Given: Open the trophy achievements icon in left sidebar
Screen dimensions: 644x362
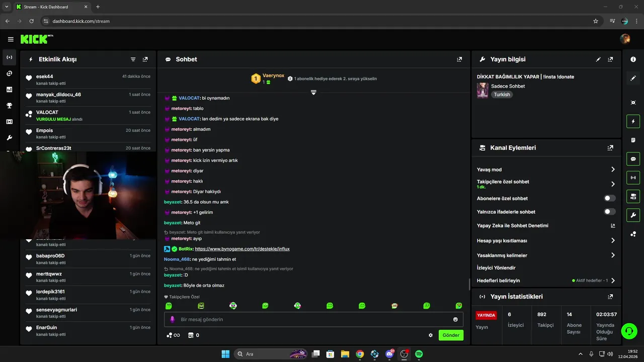Looking at the screenshot, I should (9, 106).
